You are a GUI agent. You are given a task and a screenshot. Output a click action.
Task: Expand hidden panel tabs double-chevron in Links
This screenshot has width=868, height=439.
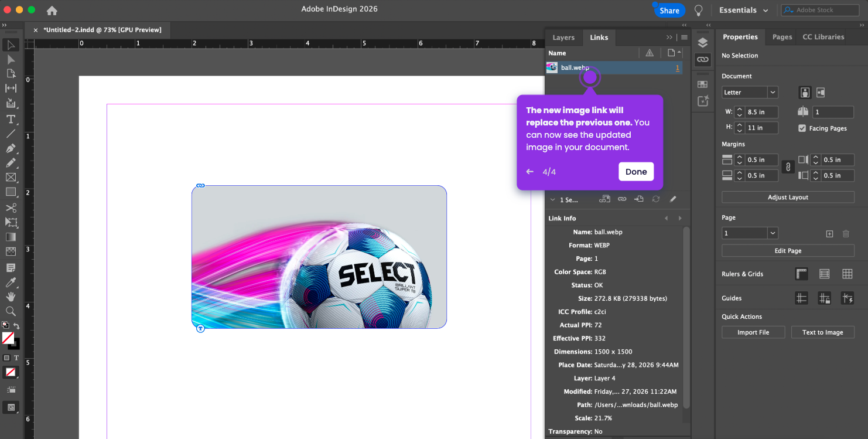pyautogui.click(x=669, y=38)
